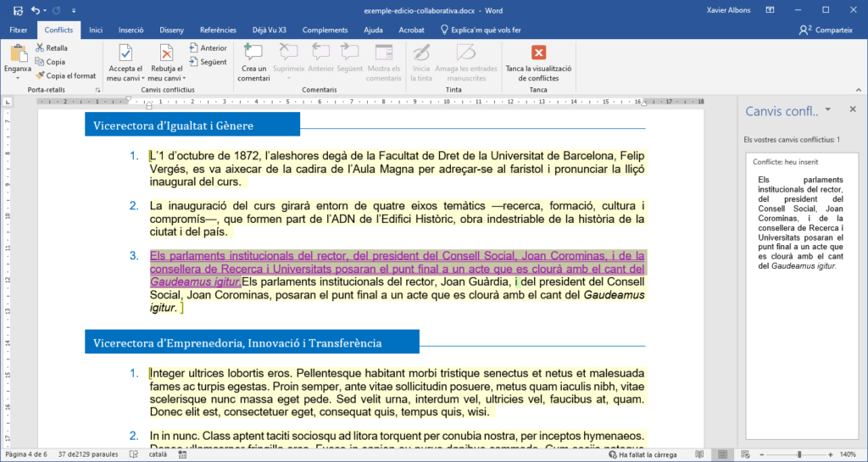868x462 pixels.
Task: Open the Porta-retalls dialog launcher
Action: 97,89
